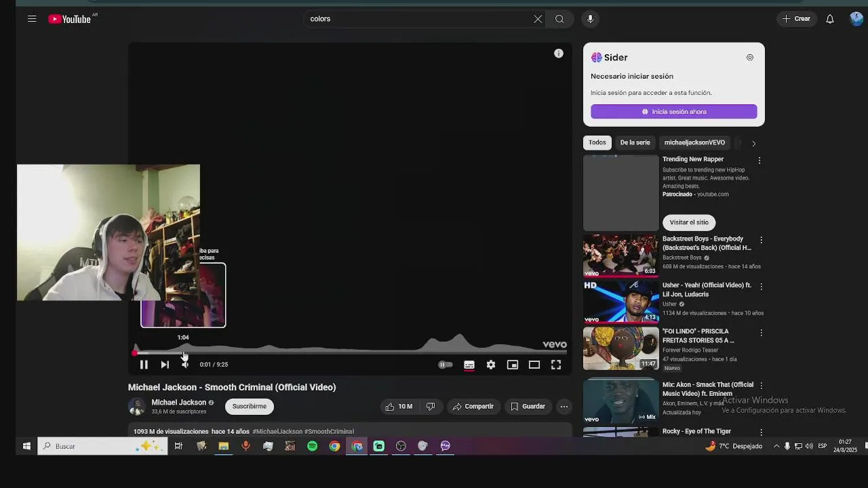Enter full screen mode

tap(556, 365)
